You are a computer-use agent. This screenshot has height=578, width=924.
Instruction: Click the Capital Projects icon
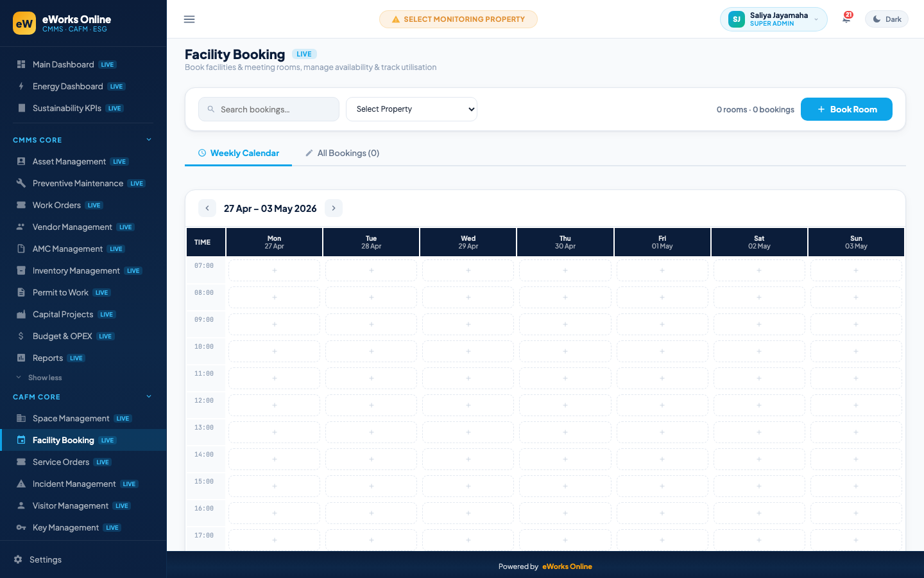pos(21,314)
